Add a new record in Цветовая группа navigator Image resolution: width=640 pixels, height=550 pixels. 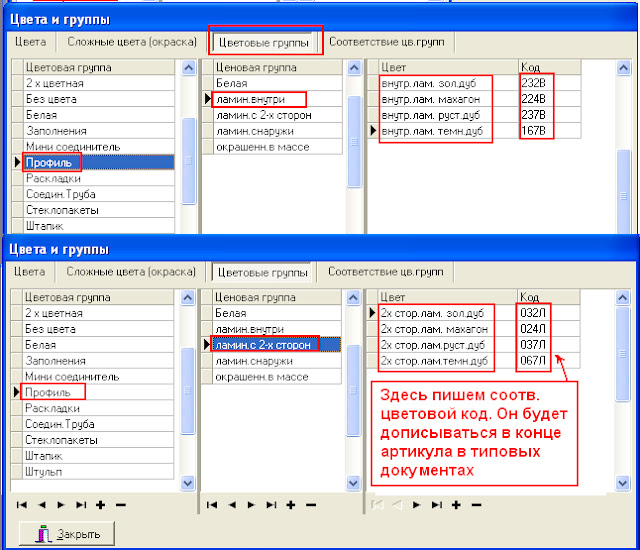pyautogui.click(x=100, y=505)
